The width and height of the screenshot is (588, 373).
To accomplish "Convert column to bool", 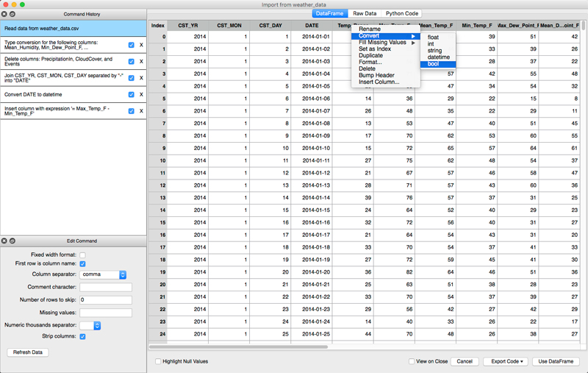I will pos(438,64).
